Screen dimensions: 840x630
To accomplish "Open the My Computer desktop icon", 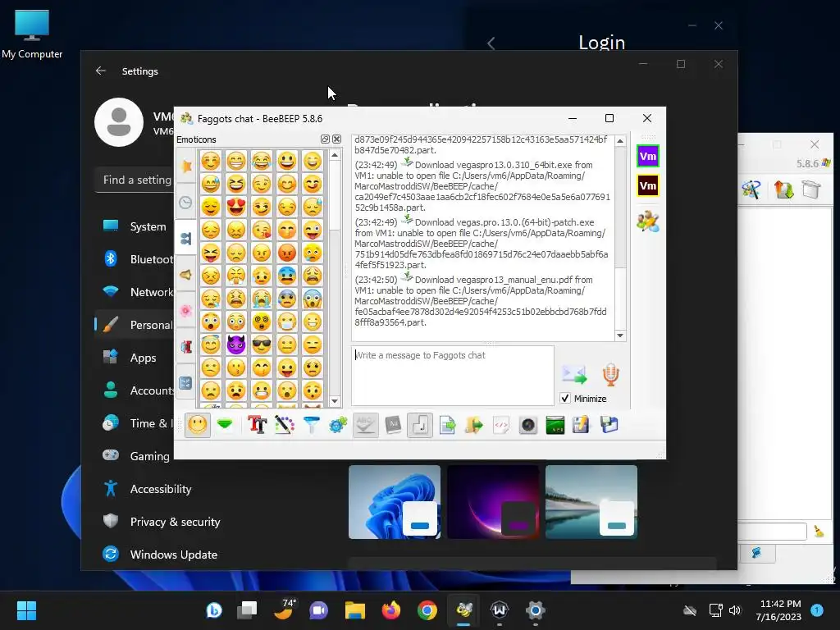I will (x=32, y=34).
